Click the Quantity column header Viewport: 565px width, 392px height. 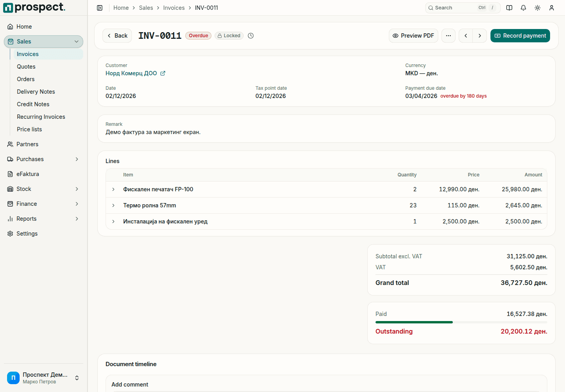point(407,175)
